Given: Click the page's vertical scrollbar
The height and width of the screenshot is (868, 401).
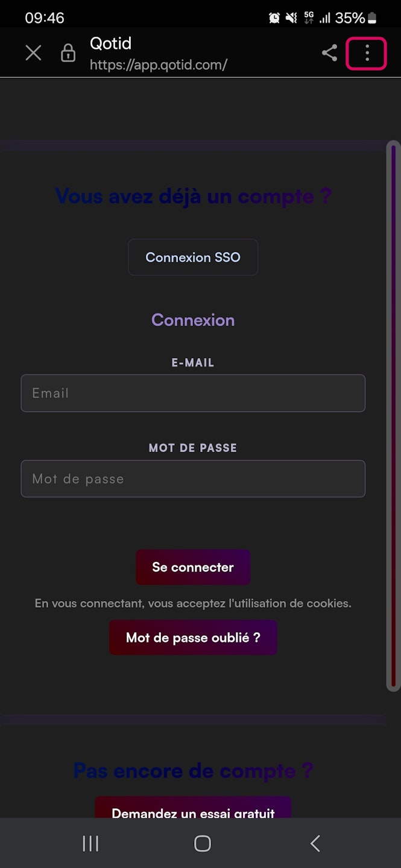Looking at the screenshot, I should pos(393,416).
